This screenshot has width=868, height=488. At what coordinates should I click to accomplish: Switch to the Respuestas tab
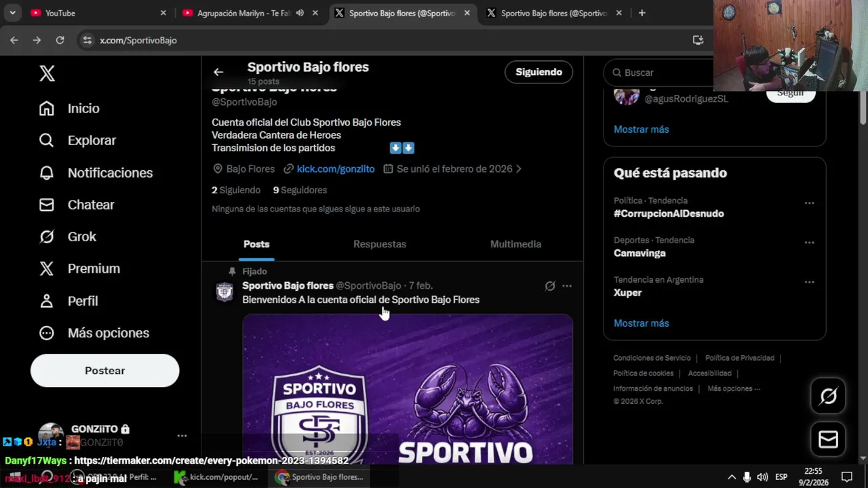point(380,244)
